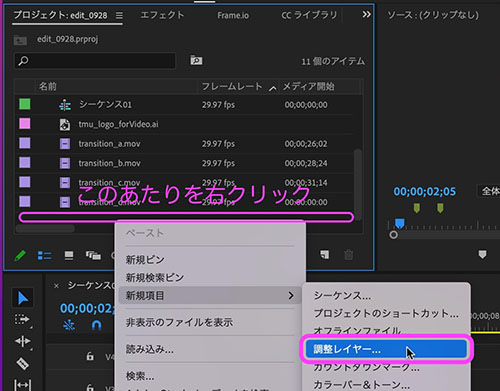Close the シーケンス timeline tab with ×
500x391 pixels.
[x=56, y=286]
